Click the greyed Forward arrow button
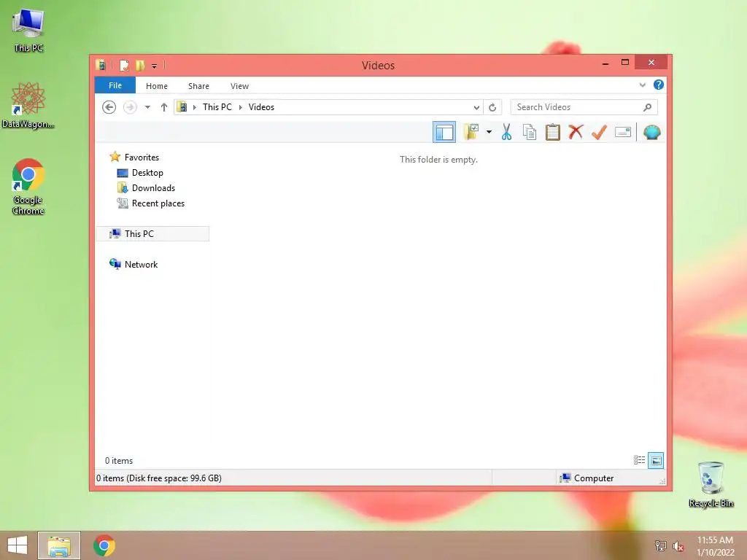This screenshot has width=747, height=560. tap(130, 107)
